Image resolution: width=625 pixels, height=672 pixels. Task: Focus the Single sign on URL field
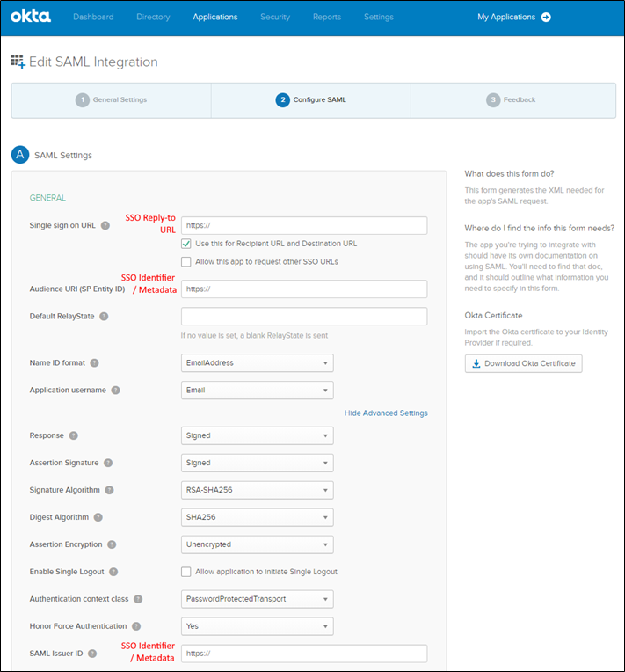point(304,225)
